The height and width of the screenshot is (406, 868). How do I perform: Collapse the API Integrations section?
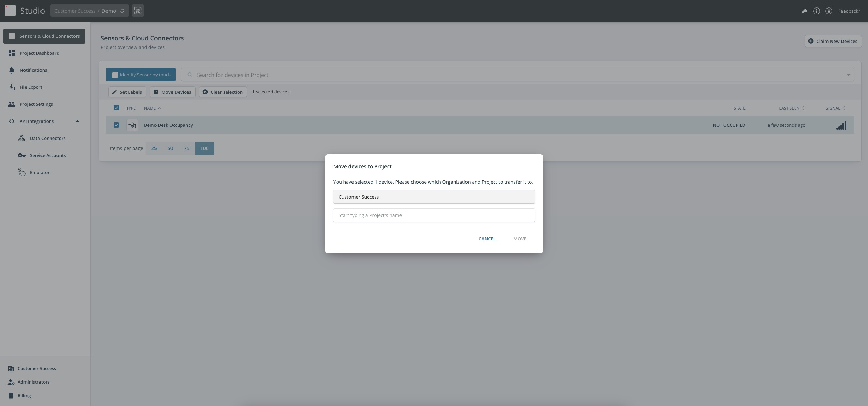(77, 121)
